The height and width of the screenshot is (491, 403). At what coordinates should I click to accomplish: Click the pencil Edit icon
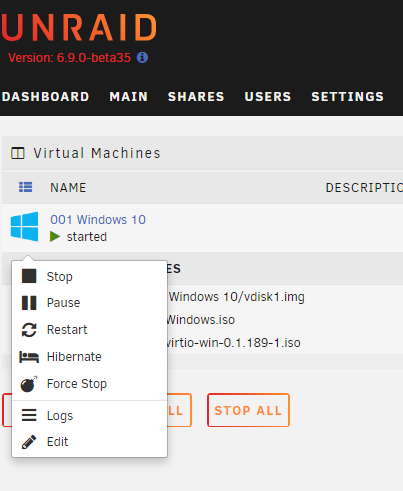(29, 442)
